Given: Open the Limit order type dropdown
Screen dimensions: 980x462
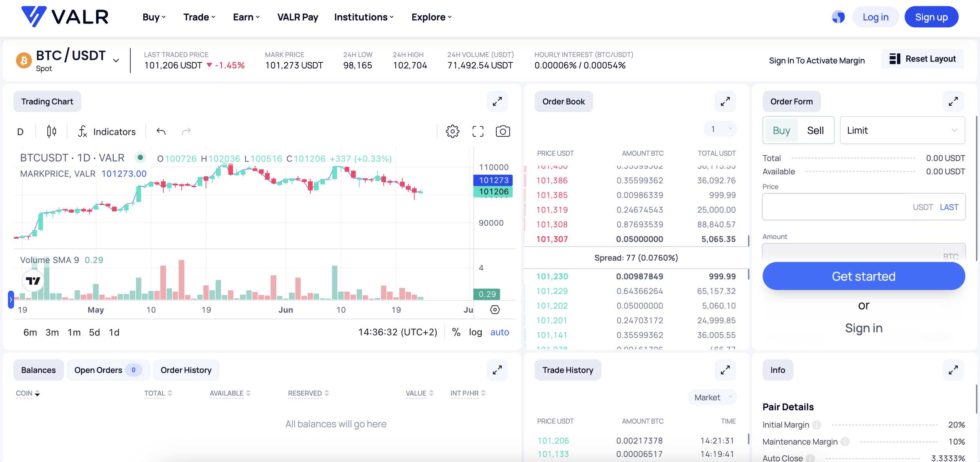Looking at the screenshot, I should [x=902, y=130].
